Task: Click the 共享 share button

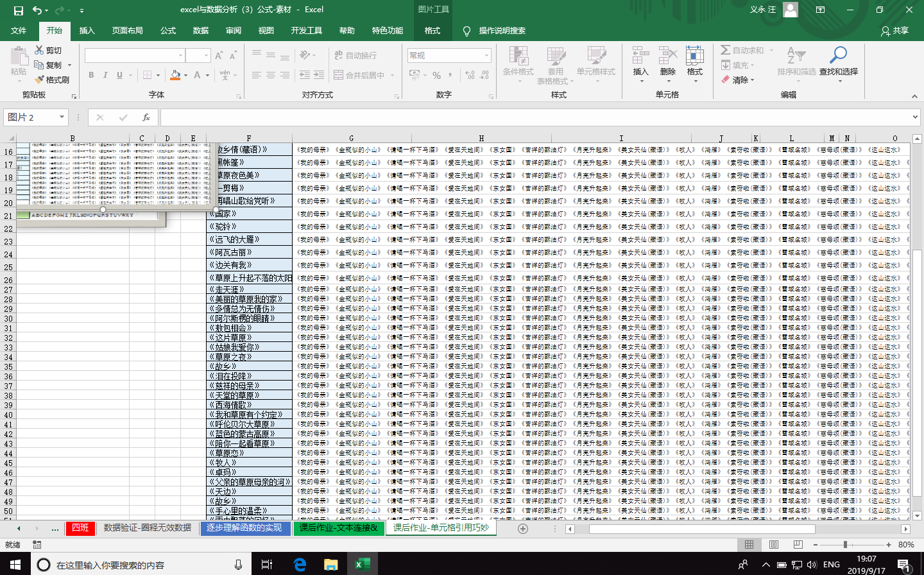Action: click(x=895, y=30)
